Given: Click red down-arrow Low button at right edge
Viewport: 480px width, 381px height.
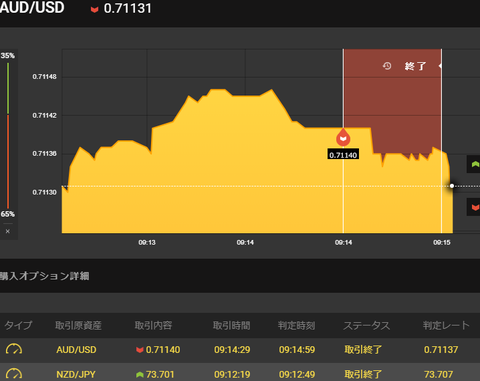Looking at the screenshot, I should [x=475, y=207].
